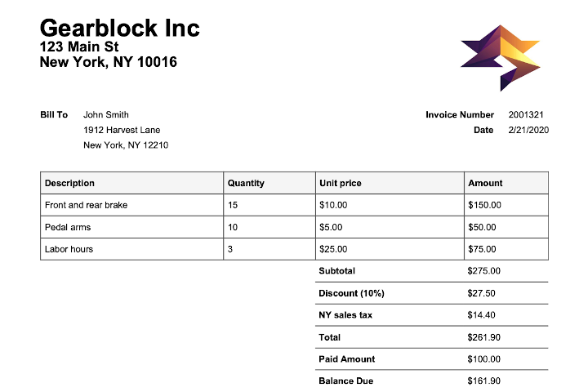Click the 1912 Harvest Lane address line
The width and height of the screenshot is (588, 392).
(x=122, y=130)
